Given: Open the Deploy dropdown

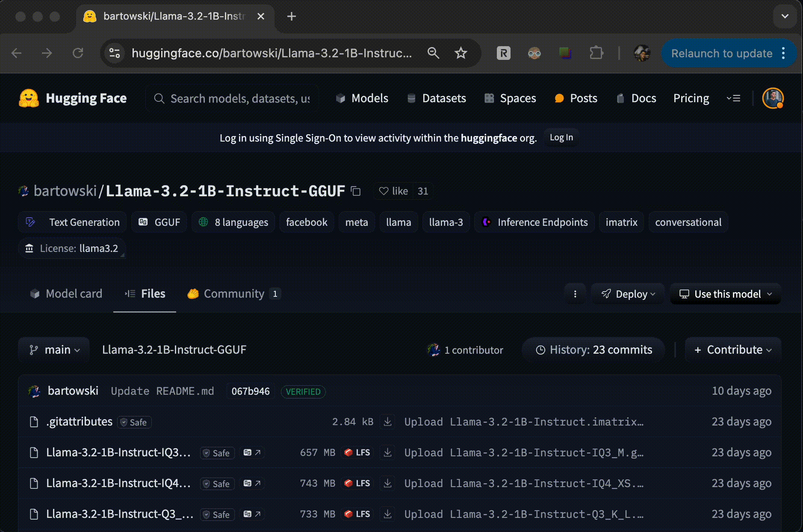Looking at the screenshot, I should pyautogui.click(x=628, y=294).
